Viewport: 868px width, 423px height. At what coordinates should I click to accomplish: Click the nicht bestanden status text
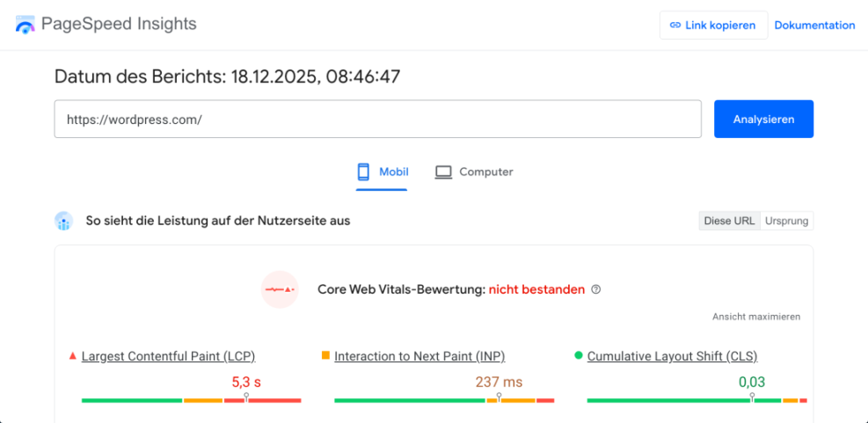click(x=536, y=289)
